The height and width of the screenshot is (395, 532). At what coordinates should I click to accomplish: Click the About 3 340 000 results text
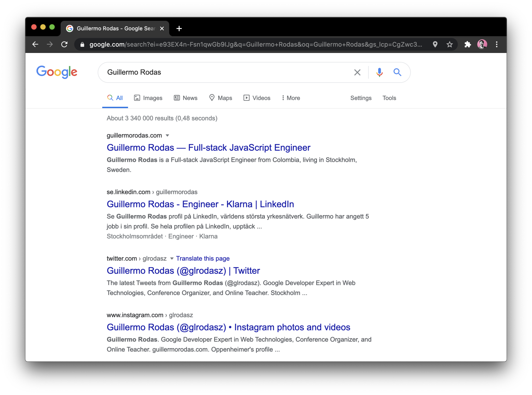point(162,118)
